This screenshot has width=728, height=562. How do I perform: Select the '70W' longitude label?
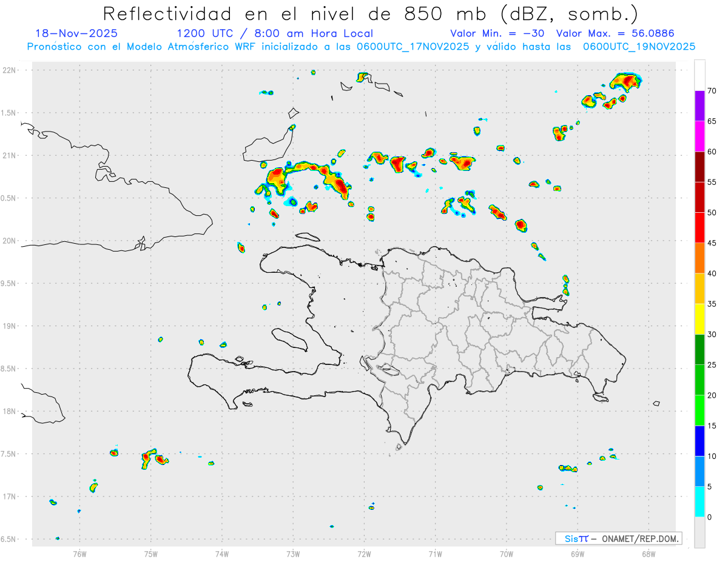point(507,553)
